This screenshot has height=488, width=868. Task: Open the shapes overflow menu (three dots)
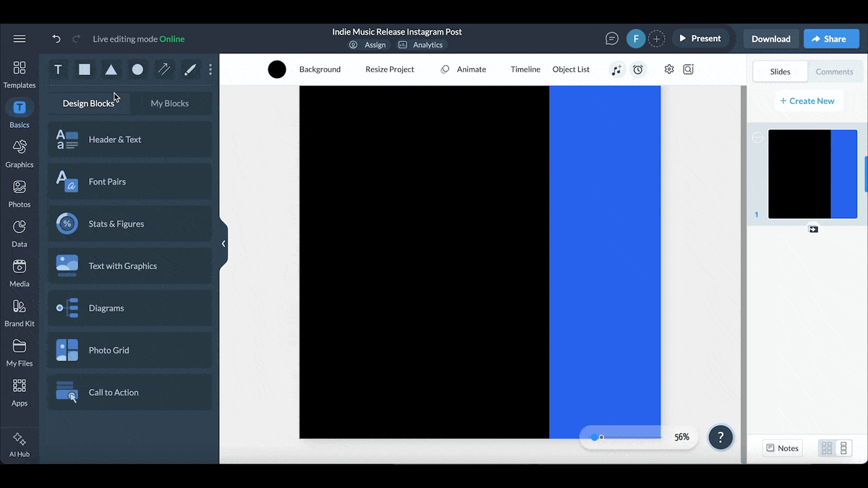(x=210, y=69)
